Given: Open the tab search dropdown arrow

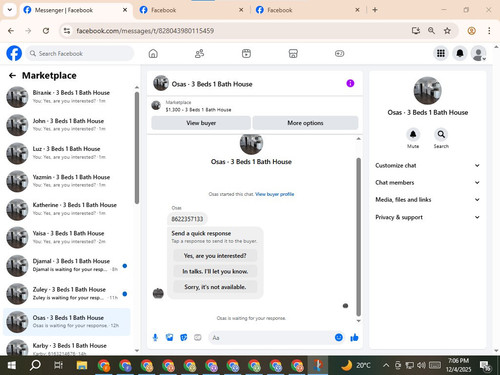Looking at the screenshot, I should [x=10, y=10].
